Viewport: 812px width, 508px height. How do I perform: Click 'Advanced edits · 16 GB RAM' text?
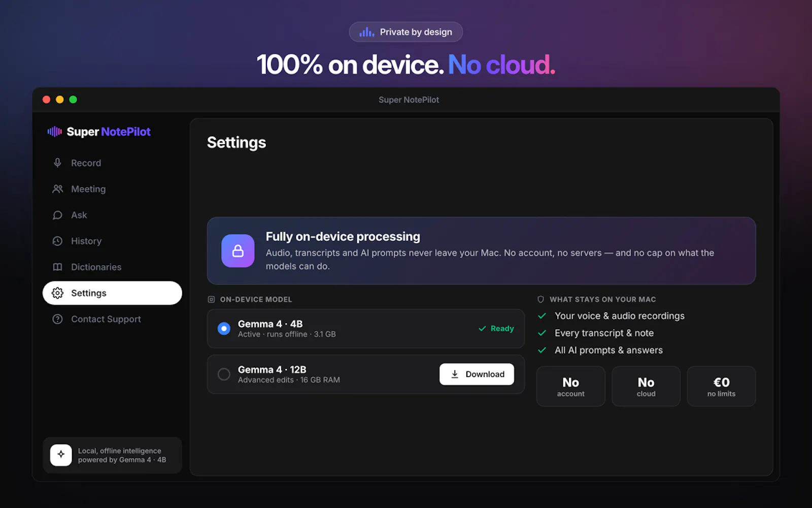[x=289, y=380]
